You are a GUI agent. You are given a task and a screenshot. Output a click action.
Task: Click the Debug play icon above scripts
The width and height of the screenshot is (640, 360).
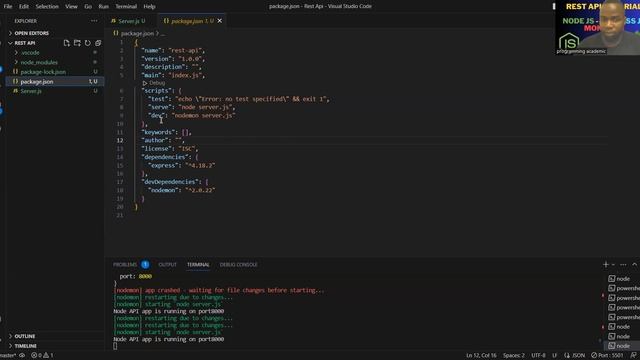click(x=145, y=83)
